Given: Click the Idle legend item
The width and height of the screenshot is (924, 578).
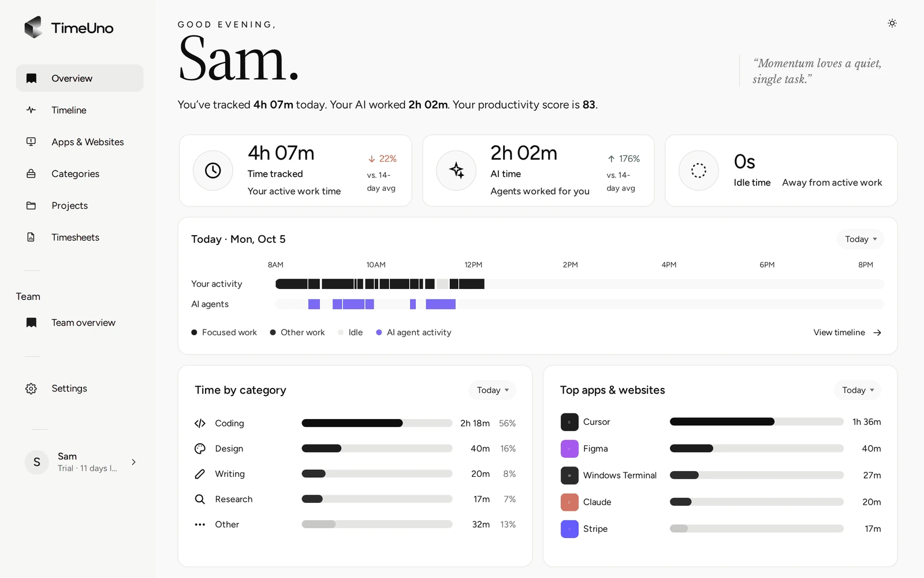Looking at the screenshot, I should 351,332.
